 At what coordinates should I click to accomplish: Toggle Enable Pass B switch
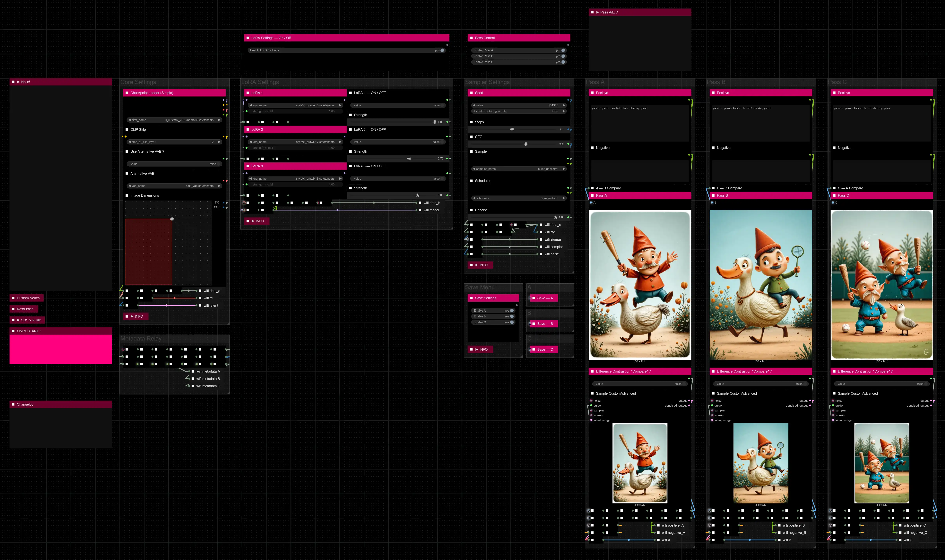[x=563, y=56]
